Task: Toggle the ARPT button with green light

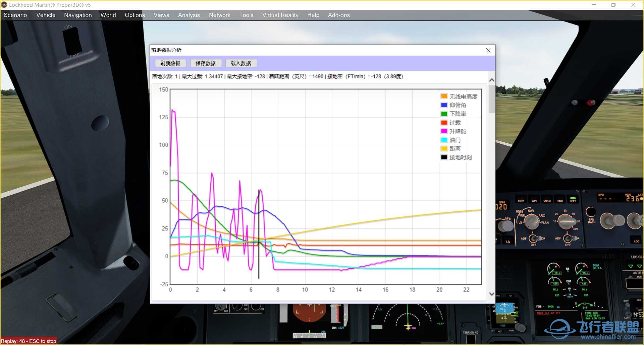Action: pos(573,200)
